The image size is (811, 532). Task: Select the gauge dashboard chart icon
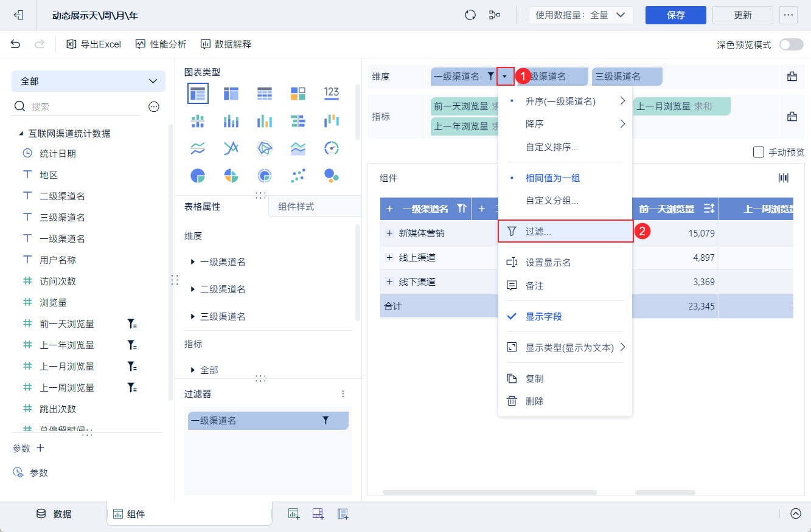pos(332,148)
